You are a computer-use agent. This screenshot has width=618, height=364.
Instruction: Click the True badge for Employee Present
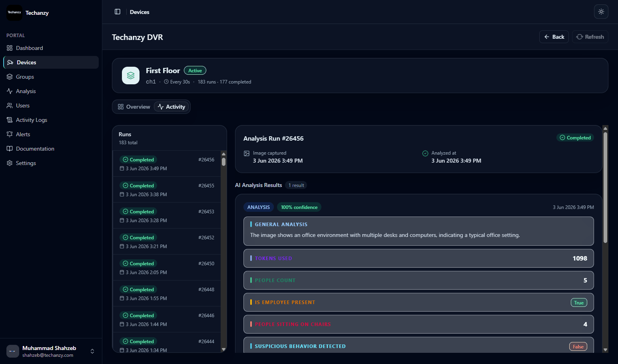(x=579, y=302)
